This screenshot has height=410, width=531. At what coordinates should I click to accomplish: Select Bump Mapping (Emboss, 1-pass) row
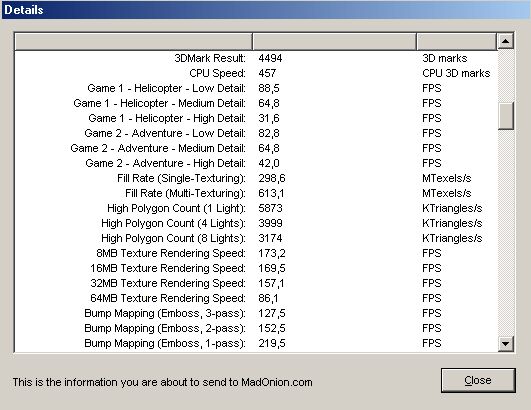point(256,343)
